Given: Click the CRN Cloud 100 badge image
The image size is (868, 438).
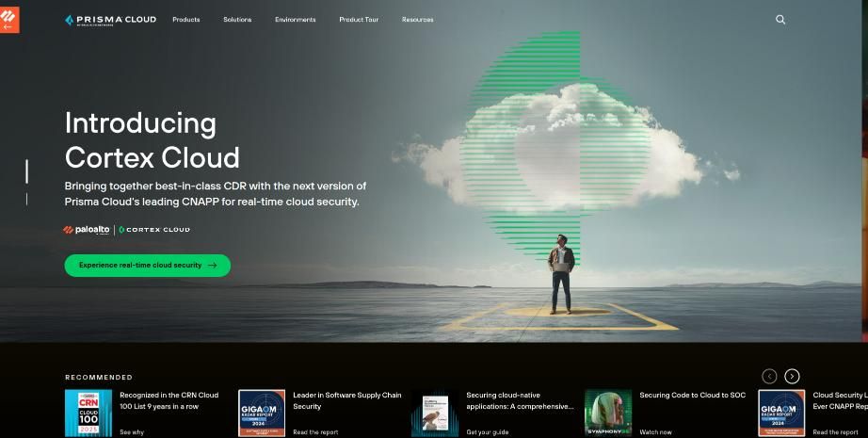Looking at the screenshot, I should click(x=88, y=413).
